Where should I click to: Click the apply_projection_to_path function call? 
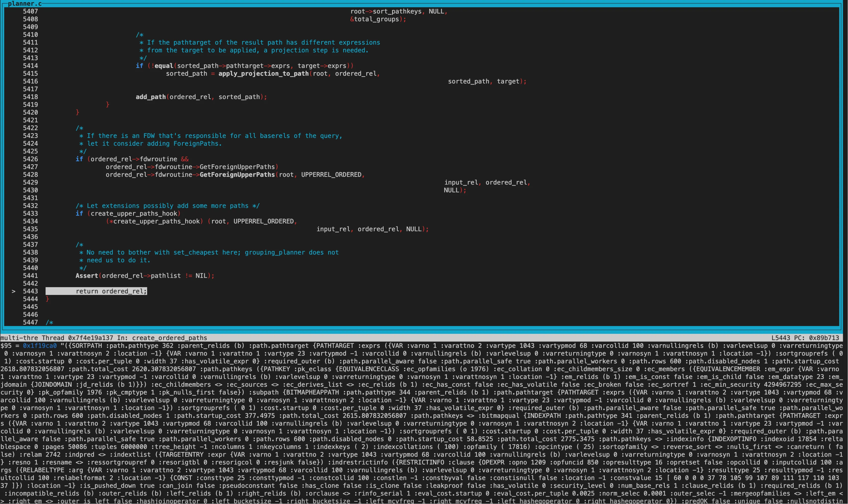[x=263, y=73]
